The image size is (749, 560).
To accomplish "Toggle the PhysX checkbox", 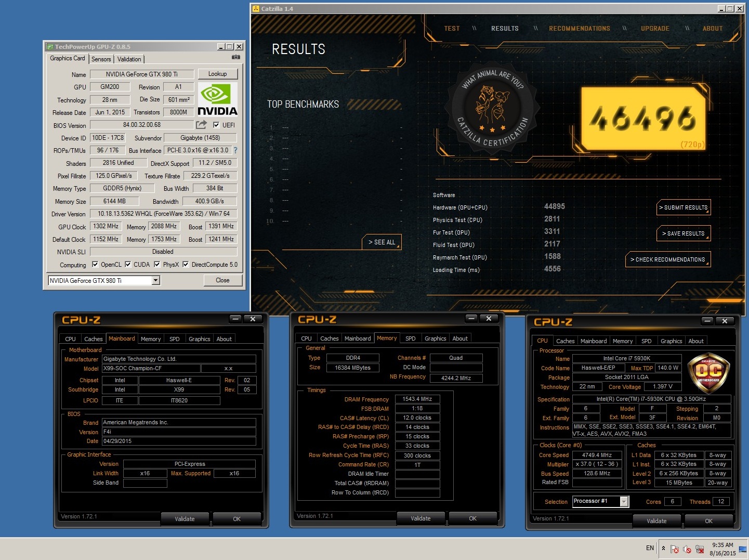I will [x=157, y=264].
